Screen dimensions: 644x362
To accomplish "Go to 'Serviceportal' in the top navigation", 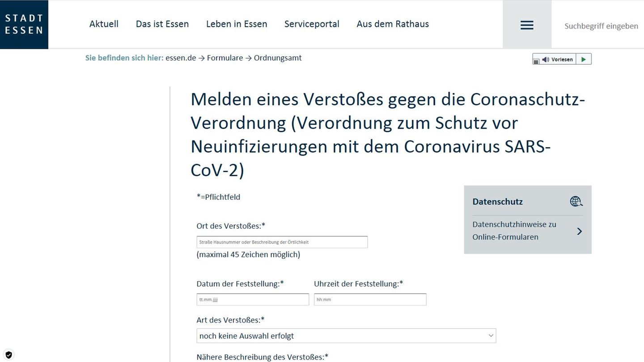I will pyautogui.click(x=312, y=24).
